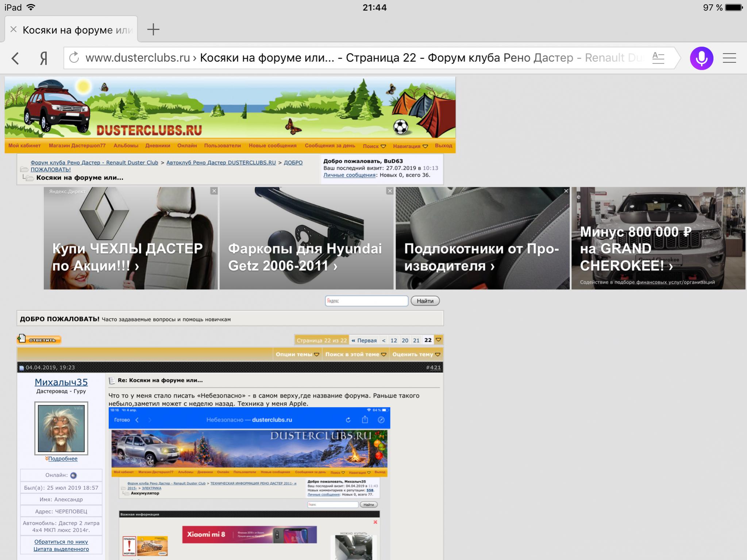
Task: Open Личные сообщения link
Action: pyautogui.click(x=349, y=175)
